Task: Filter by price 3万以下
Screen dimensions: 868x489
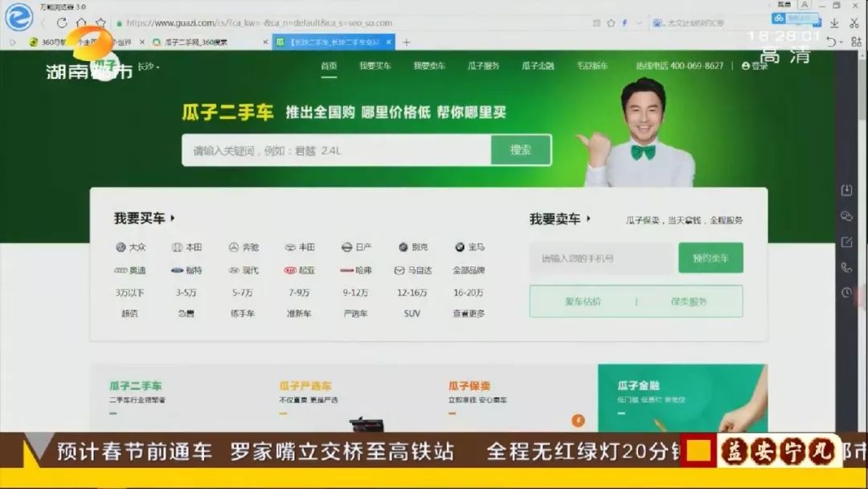Action: point(129,293)
